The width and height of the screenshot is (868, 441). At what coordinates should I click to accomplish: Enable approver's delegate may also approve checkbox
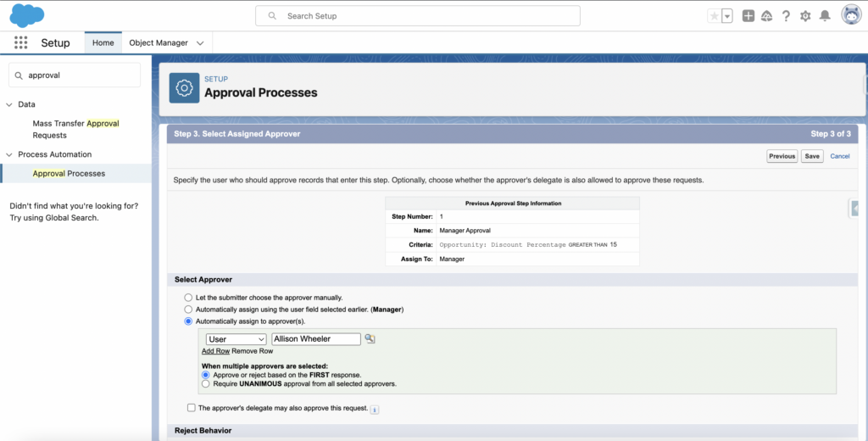192,408
